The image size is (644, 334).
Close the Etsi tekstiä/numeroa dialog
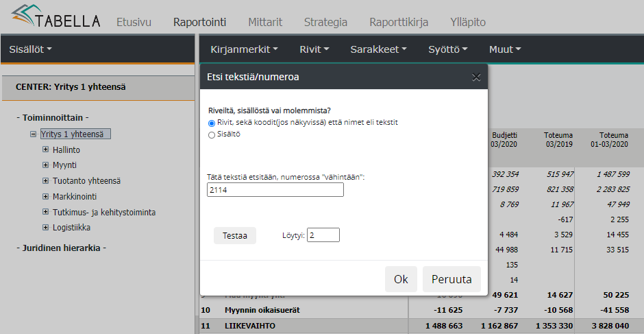click(x=476, y=77)
